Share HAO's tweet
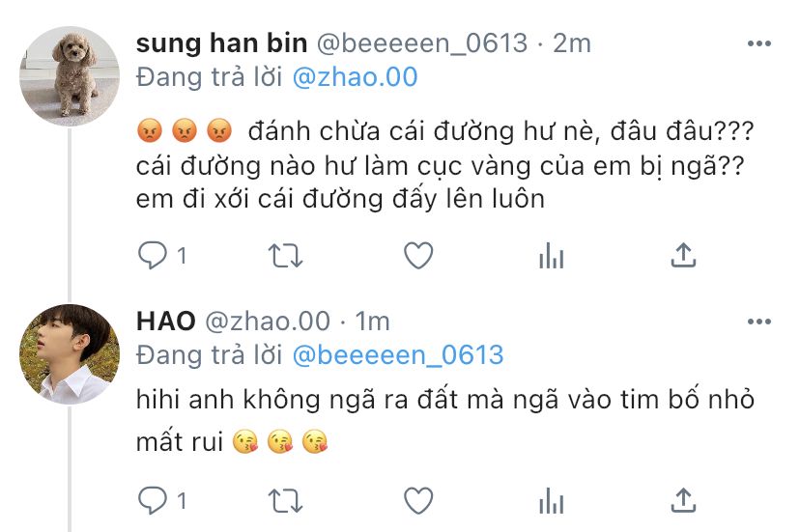This screenshot has height=532, width=800. click(x=683, y=500)
